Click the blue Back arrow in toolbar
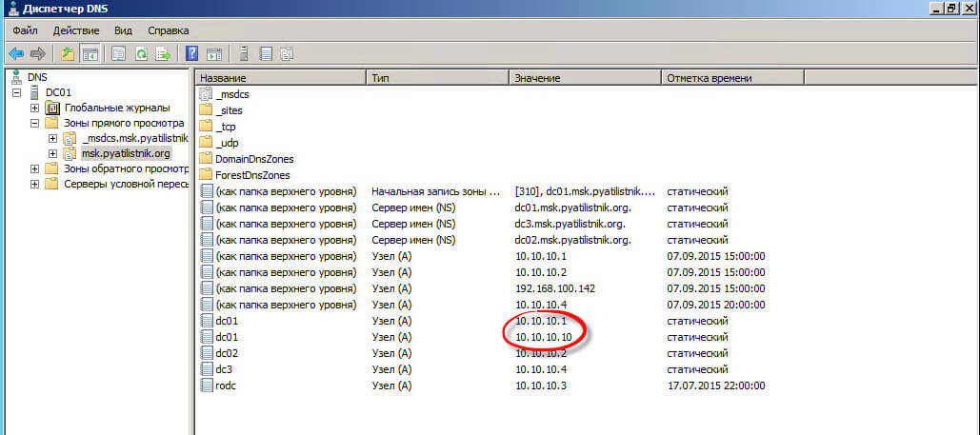Image resolution: width=980 pixels, height=435 pixels. pyautogui.click(x=15, y=53)
